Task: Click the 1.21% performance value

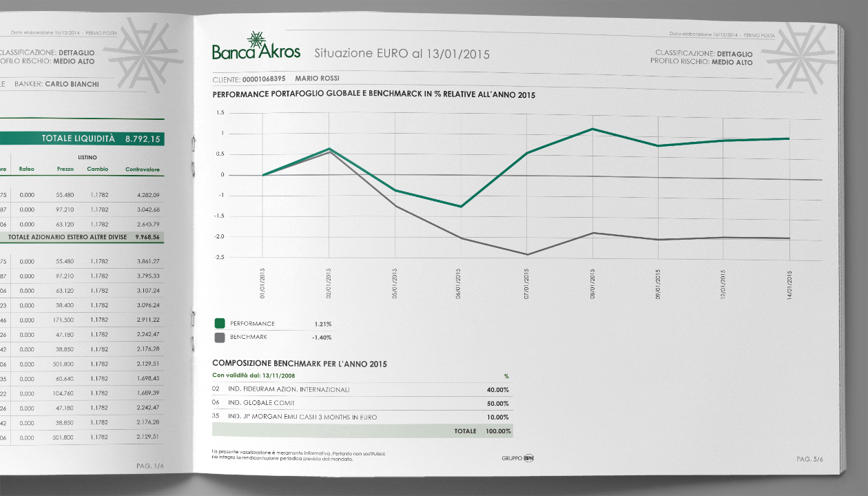Action: point(322,324)
